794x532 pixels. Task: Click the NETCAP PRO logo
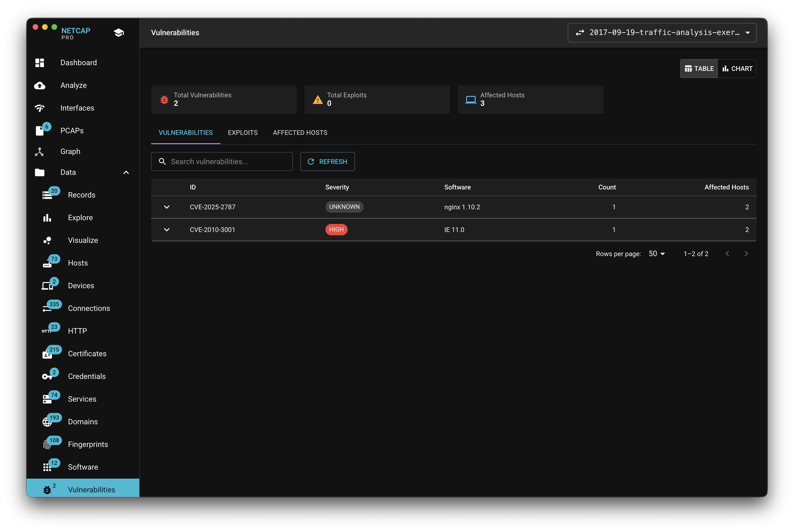[76, 33]
